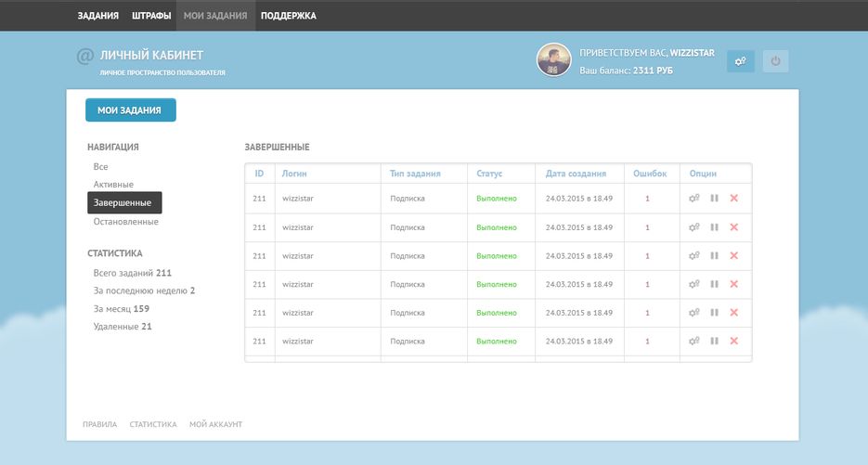Pause the task in the second row
The width and height of the screenshot is (868, 465).
click(715, 227)
